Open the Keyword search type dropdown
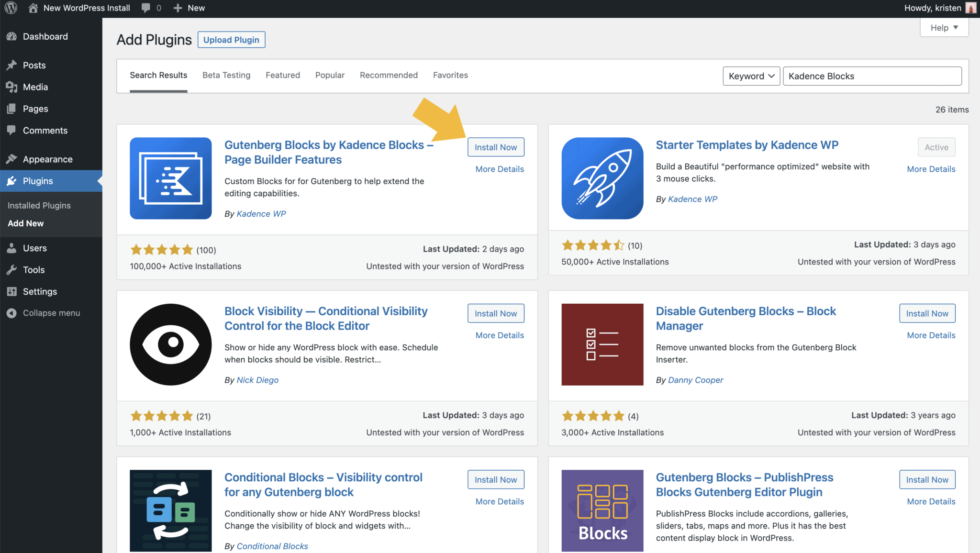Viewport: 980px width, 553px height. [751, 76]
